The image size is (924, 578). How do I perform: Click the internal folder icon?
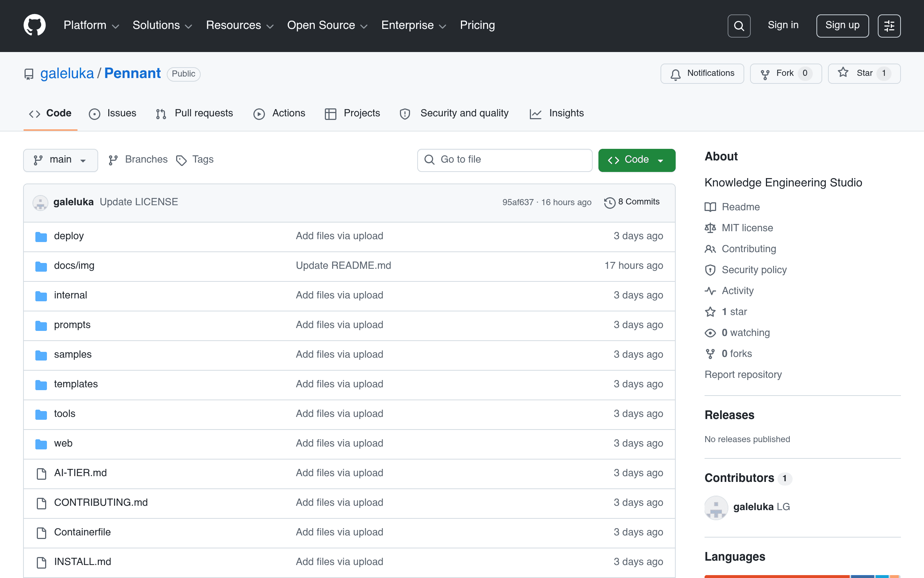click(41, 296)
